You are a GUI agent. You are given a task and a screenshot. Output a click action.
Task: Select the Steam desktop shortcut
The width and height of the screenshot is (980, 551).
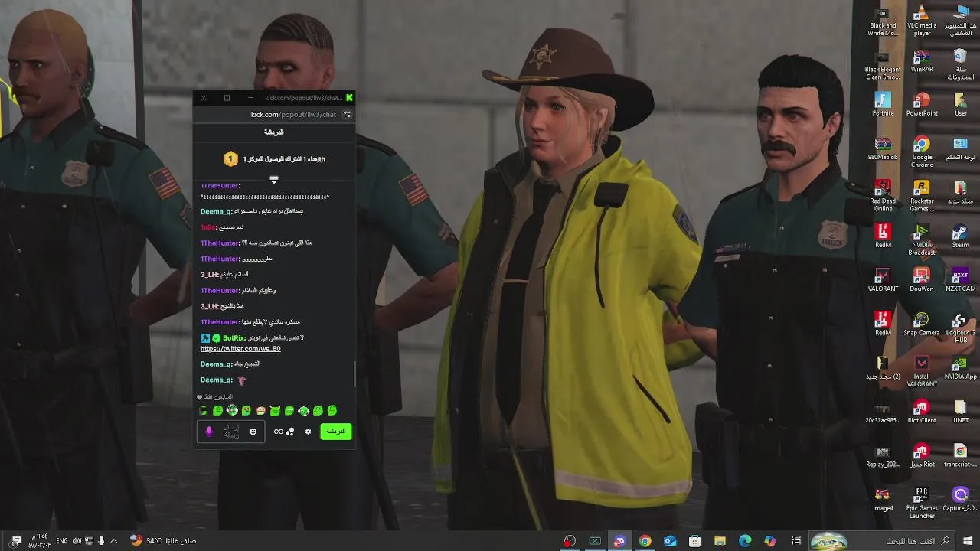(960, 236)
